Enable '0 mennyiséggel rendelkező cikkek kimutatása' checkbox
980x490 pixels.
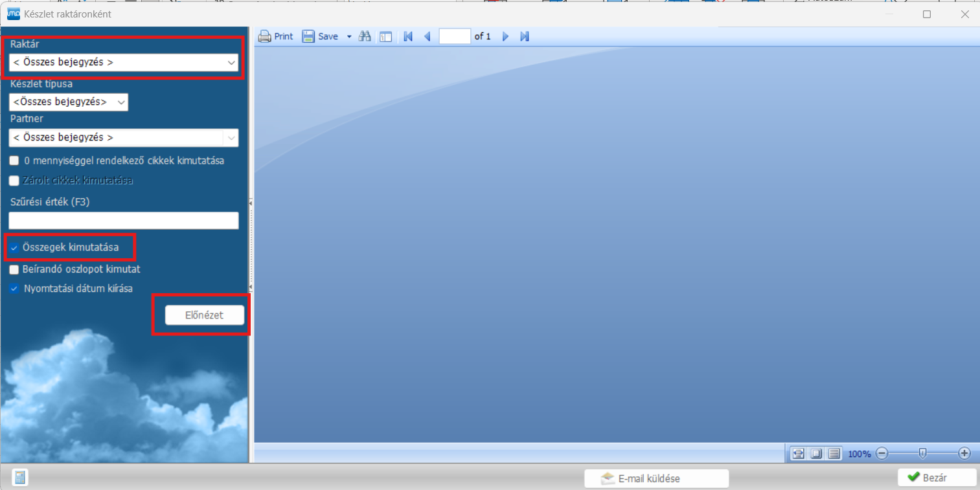14,161
